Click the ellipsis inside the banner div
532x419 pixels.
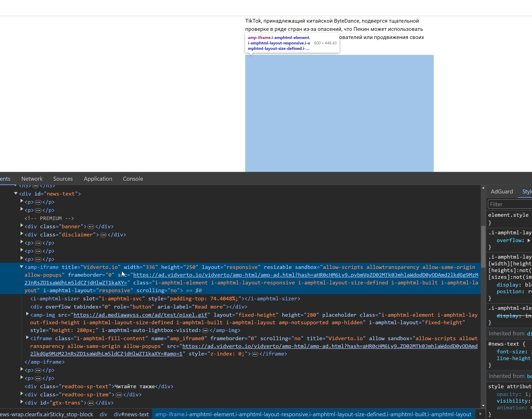(x=91, y=226)
